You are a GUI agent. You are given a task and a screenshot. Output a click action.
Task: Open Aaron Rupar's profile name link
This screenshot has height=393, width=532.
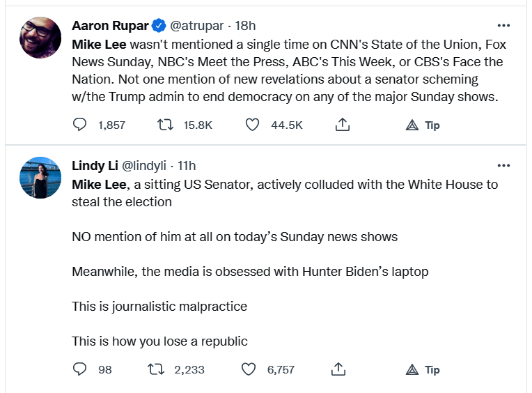click(x=110, y=26)
